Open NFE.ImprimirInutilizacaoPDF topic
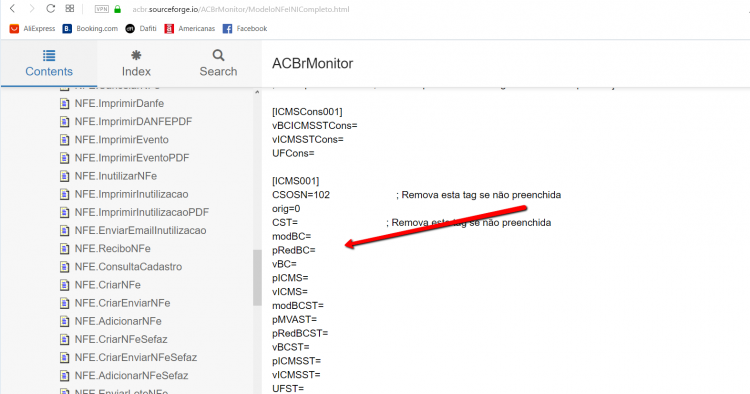 142,212
